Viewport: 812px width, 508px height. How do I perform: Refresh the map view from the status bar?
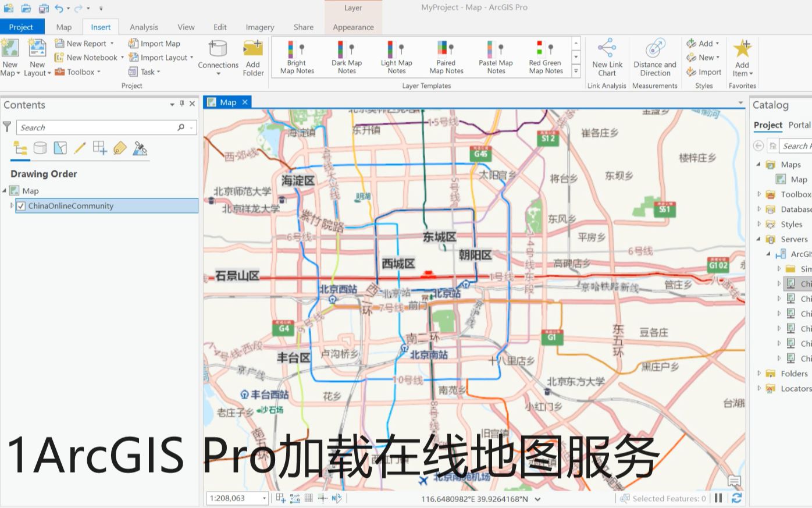click(737, 498)
